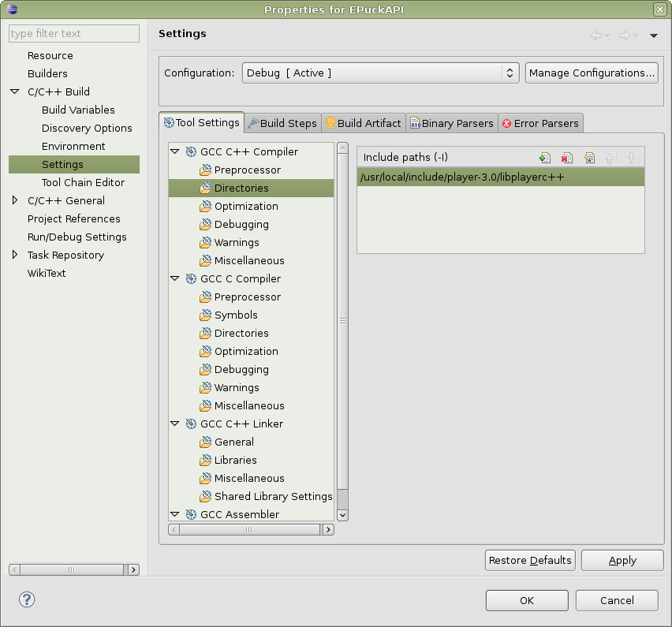Delete the selected include path
672x627 pixels.
[x=566, y=158]
